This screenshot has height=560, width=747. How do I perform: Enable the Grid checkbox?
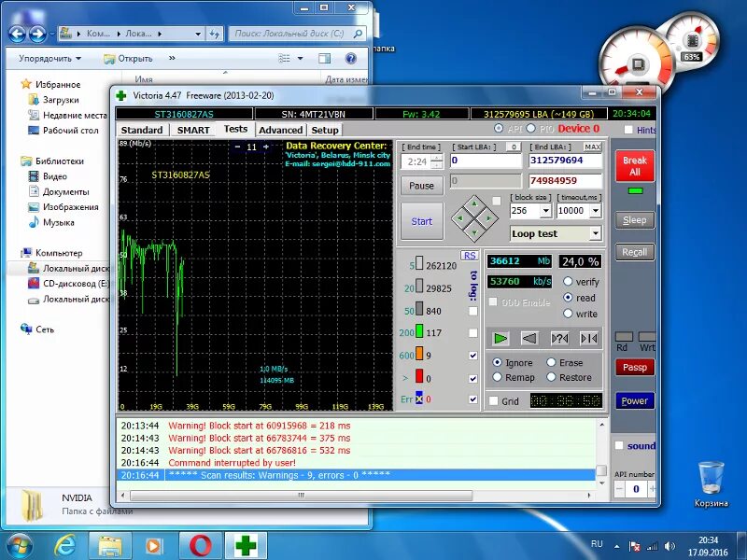click(x=494, y=401)
